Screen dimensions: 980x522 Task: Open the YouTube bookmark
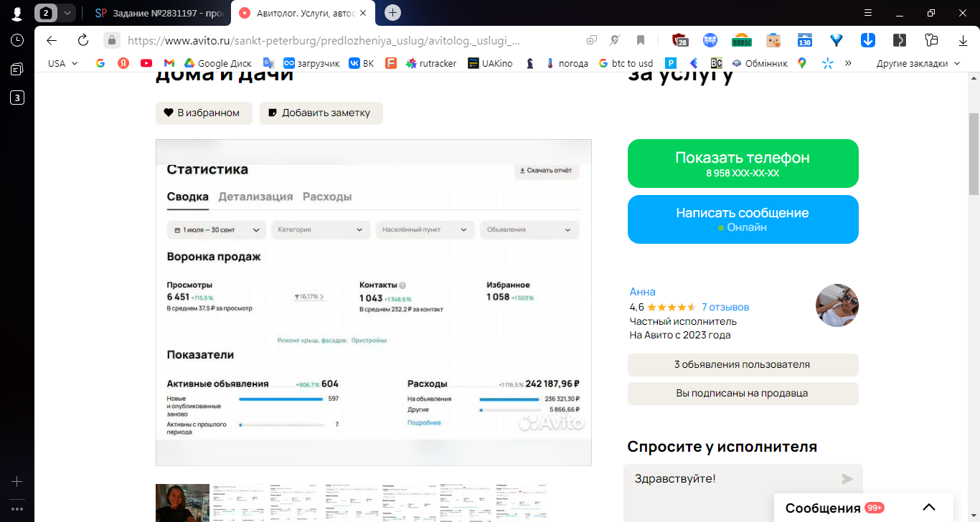tap(146, 63)
